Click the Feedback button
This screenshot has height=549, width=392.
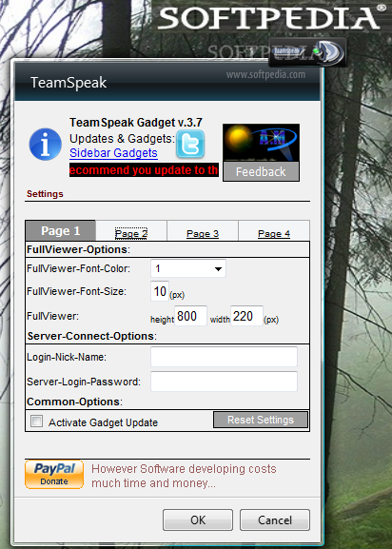coord(261,171)
